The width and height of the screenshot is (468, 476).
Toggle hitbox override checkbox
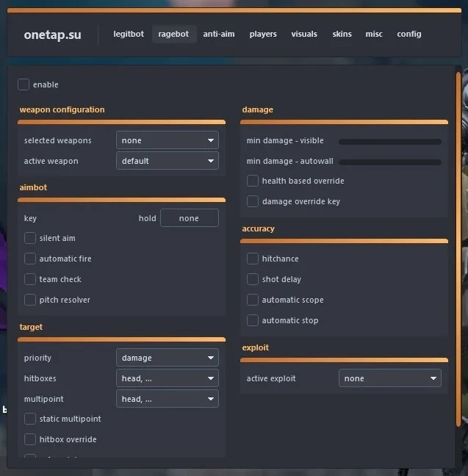pos(30,439)
